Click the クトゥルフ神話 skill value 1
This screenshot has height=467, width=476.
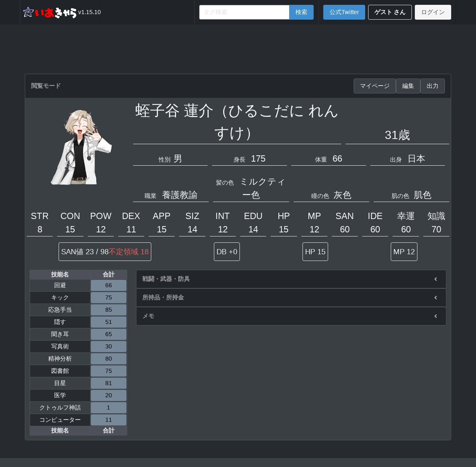[109, 408]
